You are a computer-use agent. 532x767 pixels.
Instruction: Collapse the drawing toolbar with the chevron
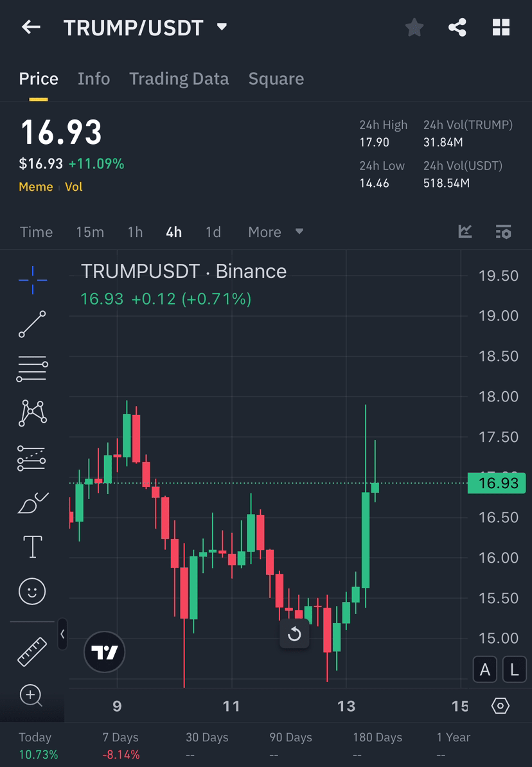coord(62,635)
